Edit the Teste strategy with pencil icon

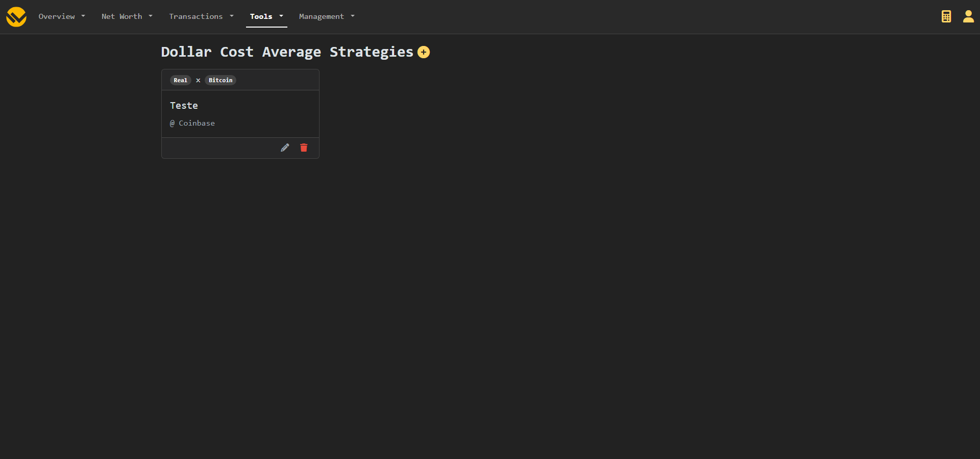(285, 148)
